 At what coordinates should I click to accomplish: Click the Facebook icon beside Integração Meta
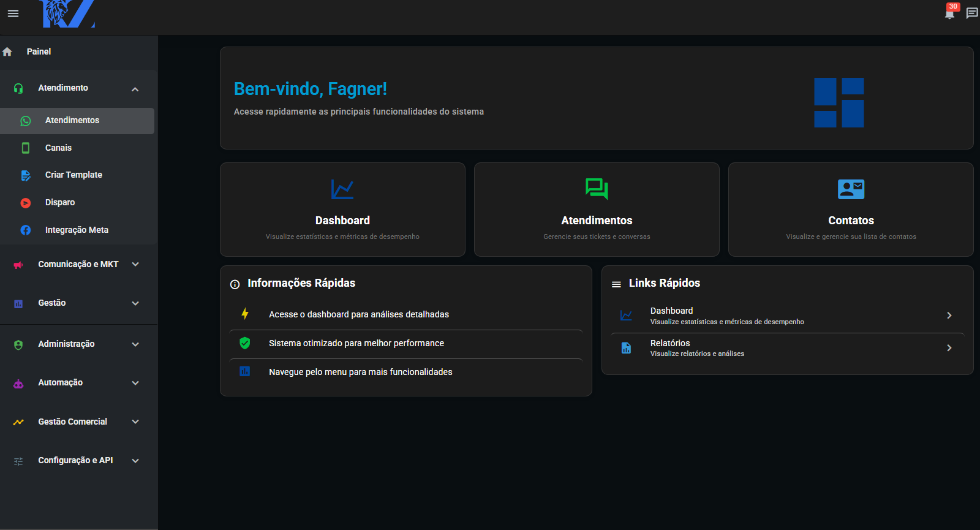click(x=26, y=230)
